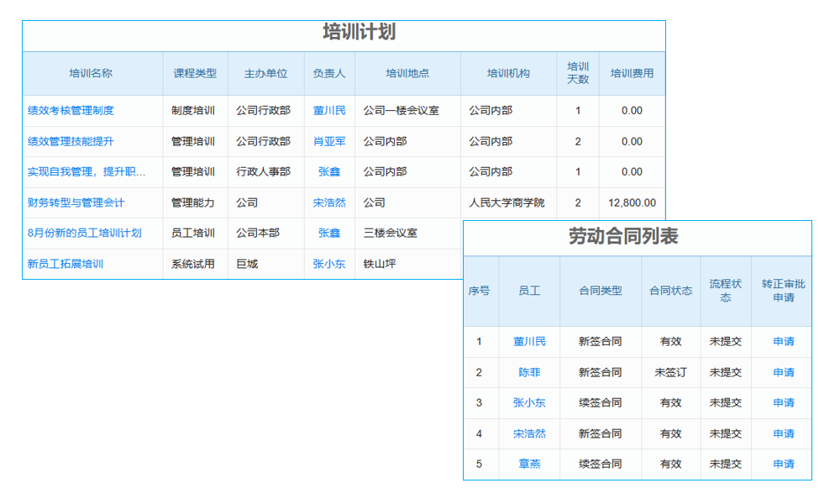840x504 pixels.
Task: Open 张小东's contract record in contract list
Action: 529,403
